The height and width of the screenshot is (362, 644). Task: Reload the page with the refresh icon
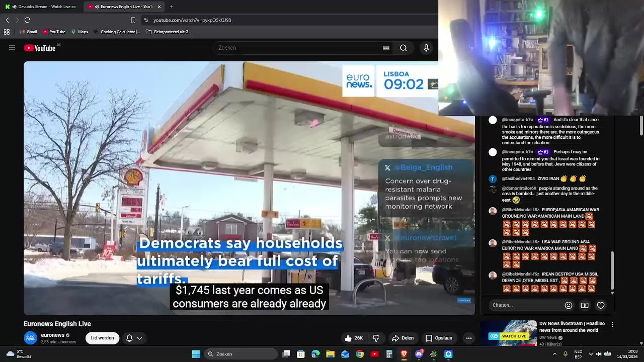pos(27,20)
